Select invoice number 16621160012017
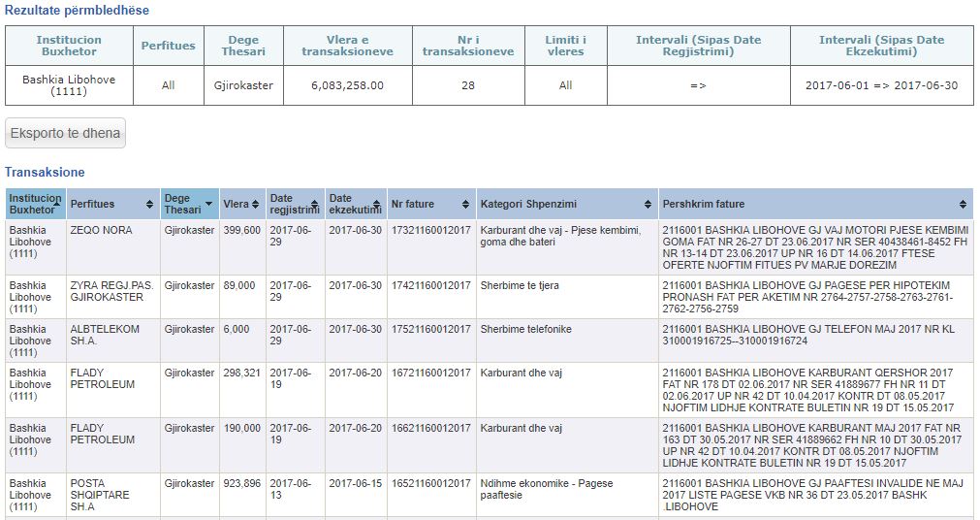Image resolution: width=980 pixels, height=520 pixels. tap(431, 428)
